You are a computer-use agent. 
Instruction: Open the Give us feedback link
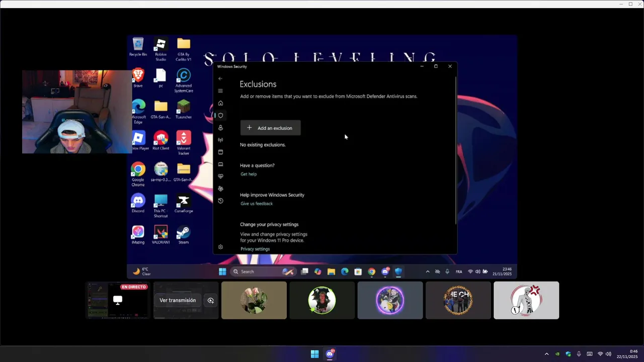point(257,204)
